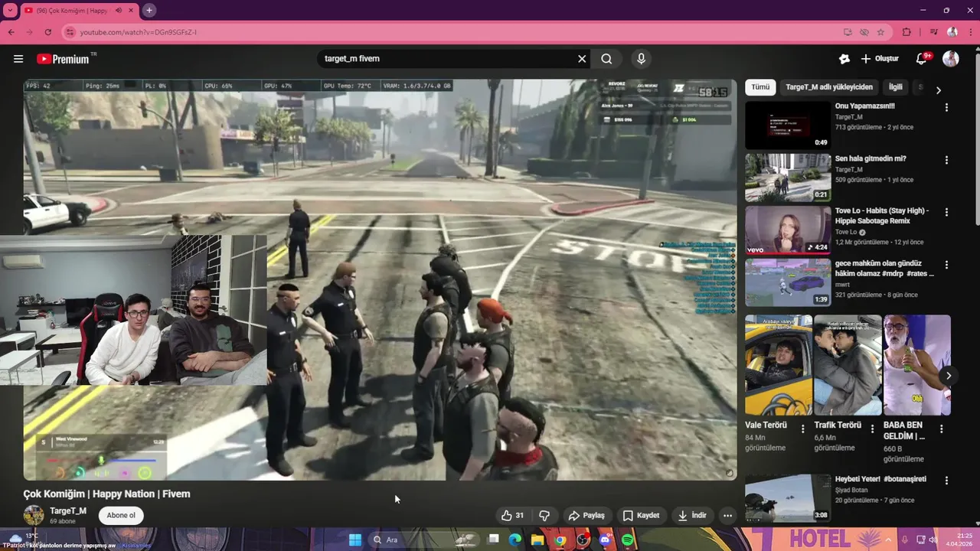Image resolution: width=980 pixels, height=551 pixels.
Task: Open options menu for Vale Terörü short
Action: (803, 429)
